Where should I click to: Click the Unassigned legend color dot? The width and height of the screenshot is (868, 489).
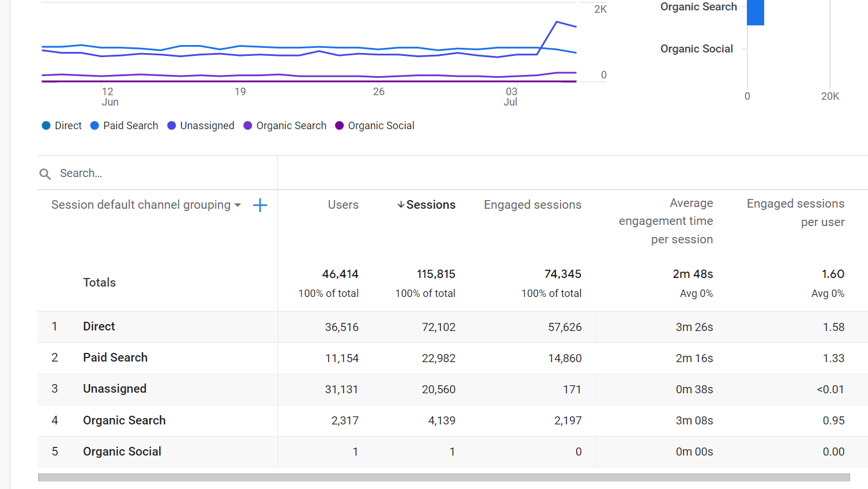click(x=171, y=126)
